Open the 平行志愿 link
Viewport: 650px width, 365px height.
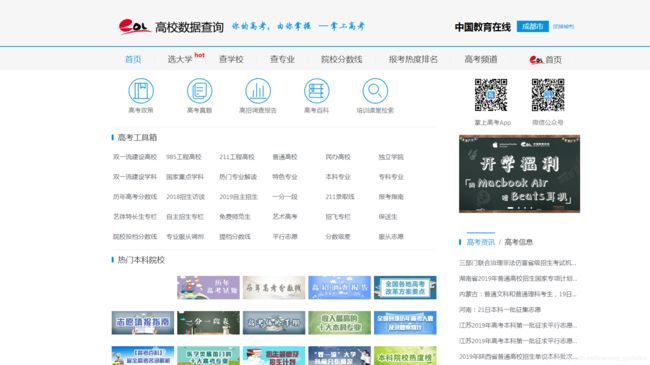pyautogui.click(x=285, y=236)
